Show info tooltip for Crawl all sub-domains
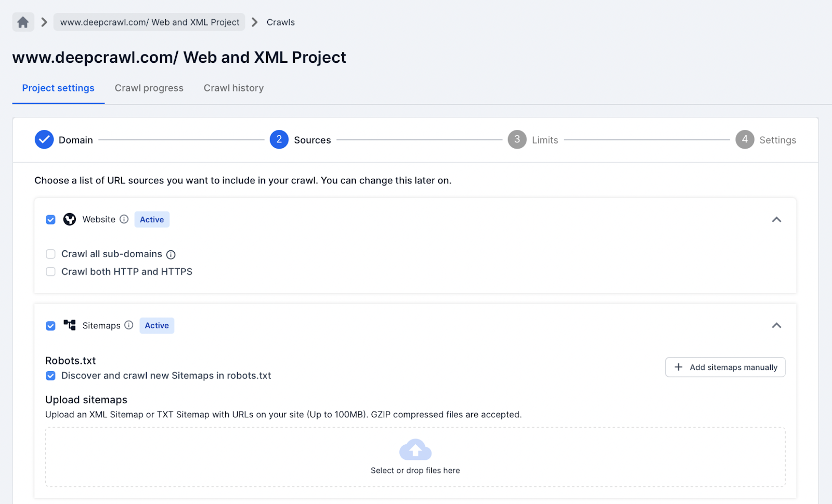 tap(171, 255)
